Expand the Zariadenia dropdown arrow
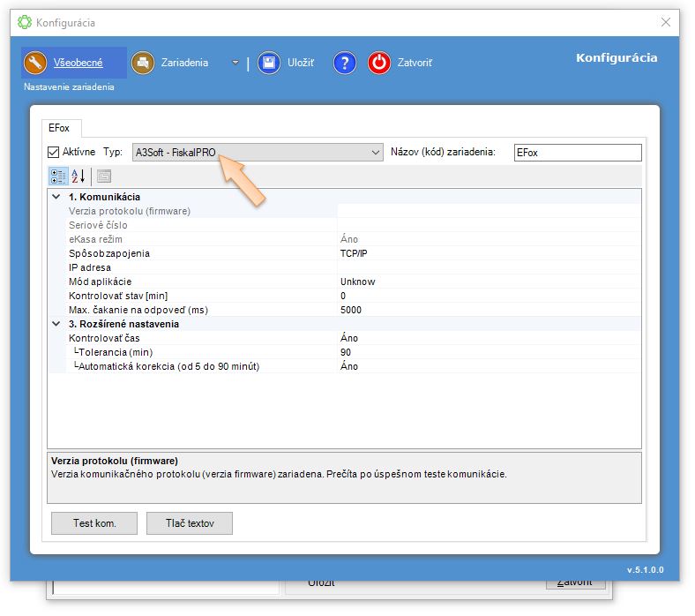Image resolution: width=695 pixels, height=616 pixels. 235,63
